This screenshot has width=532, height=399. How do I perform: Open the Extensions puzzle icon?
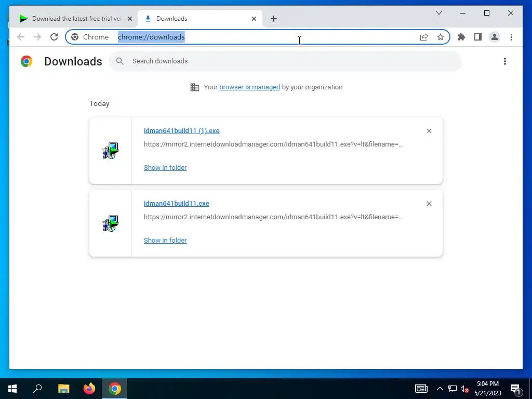[461, 37]
